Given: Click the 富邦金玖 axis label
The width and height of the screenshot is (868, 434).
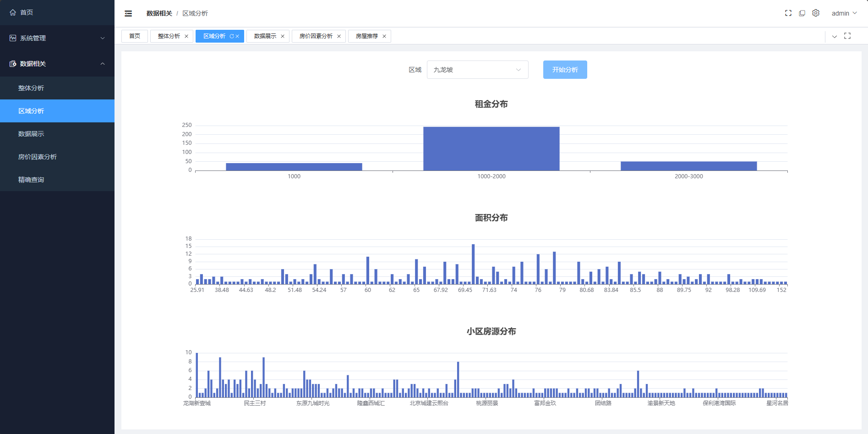Looking at the screenshot, I should [x=545, y=403].
